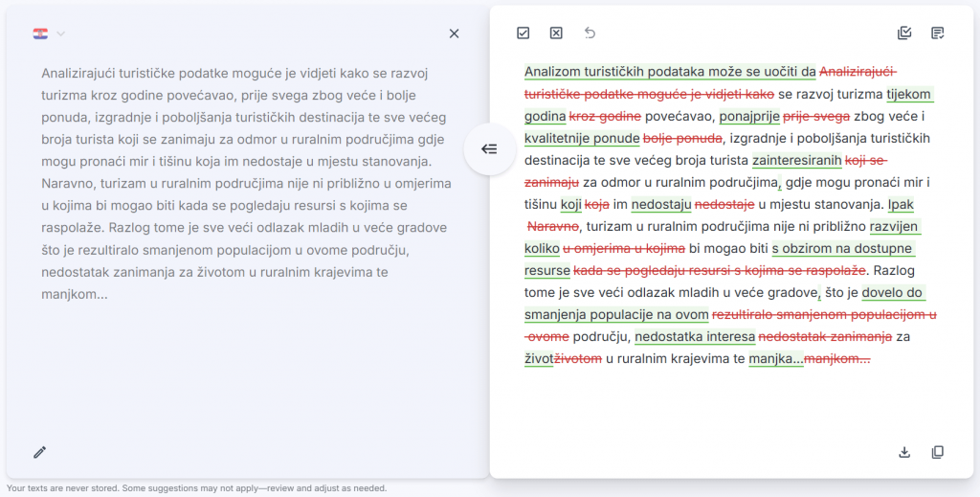980x497 pixels.
Task: Click the struck-through word "Naravno"
Action: [554, 226]
